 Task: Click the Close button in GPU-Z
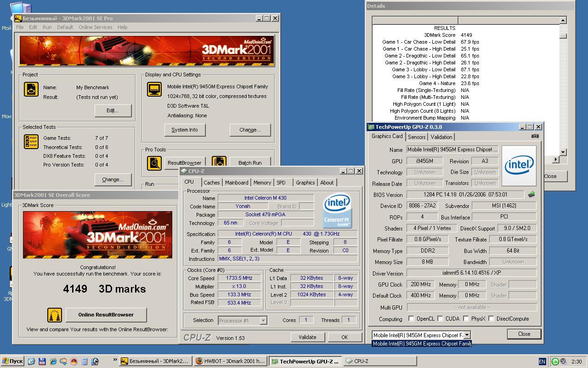click(524, 334)
